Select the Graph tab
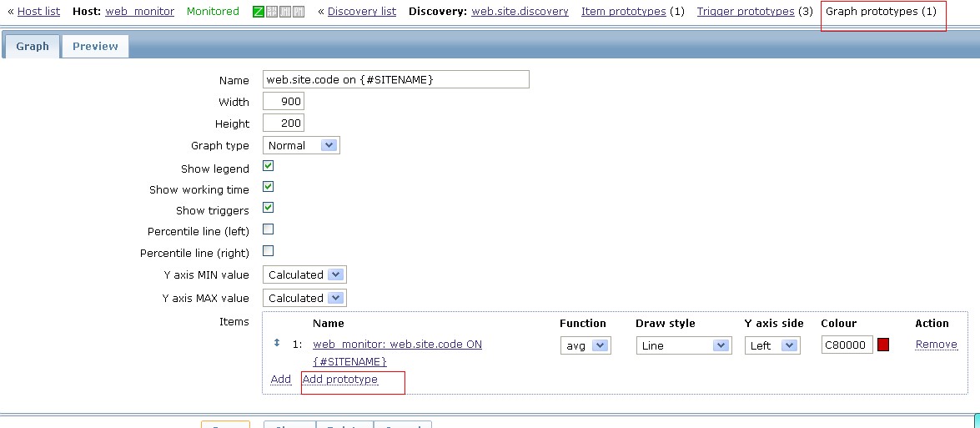The image size is (980, 428). (x=33, y=46)
